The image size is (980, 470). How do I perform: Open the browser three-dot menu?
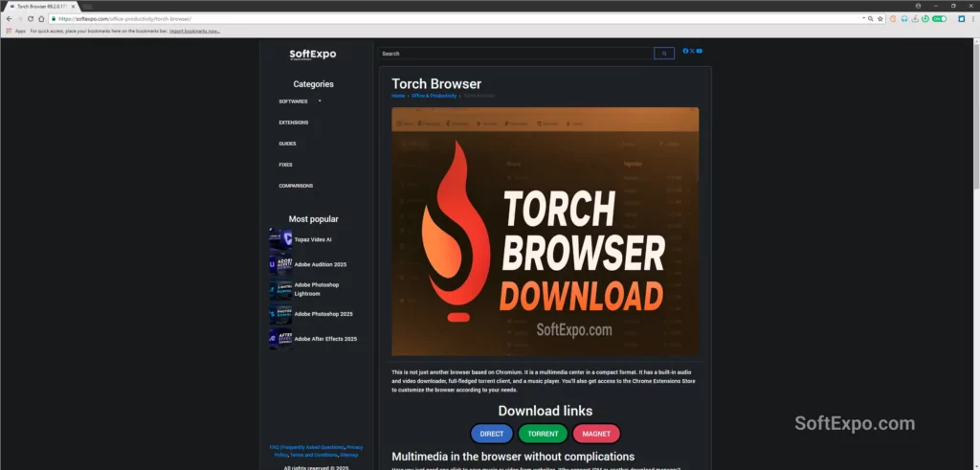(972, 18)
